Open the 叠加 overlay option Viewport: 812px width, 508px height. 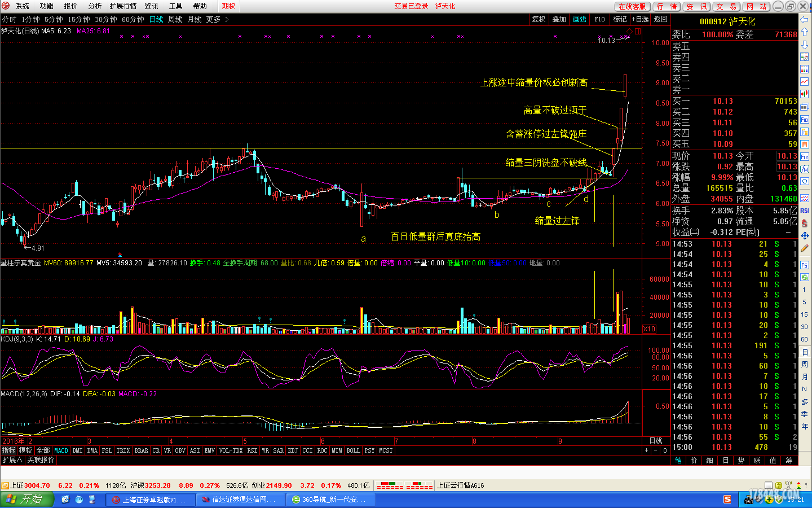pos(559,19)
